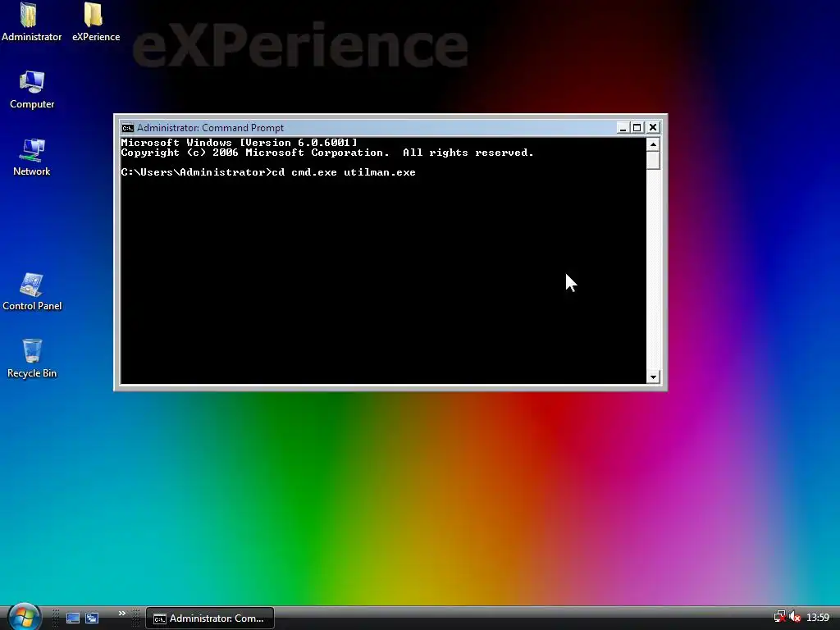840x630 pixels.
Task: Maximize the Command Prompt window
Action: tap(637, 127)
